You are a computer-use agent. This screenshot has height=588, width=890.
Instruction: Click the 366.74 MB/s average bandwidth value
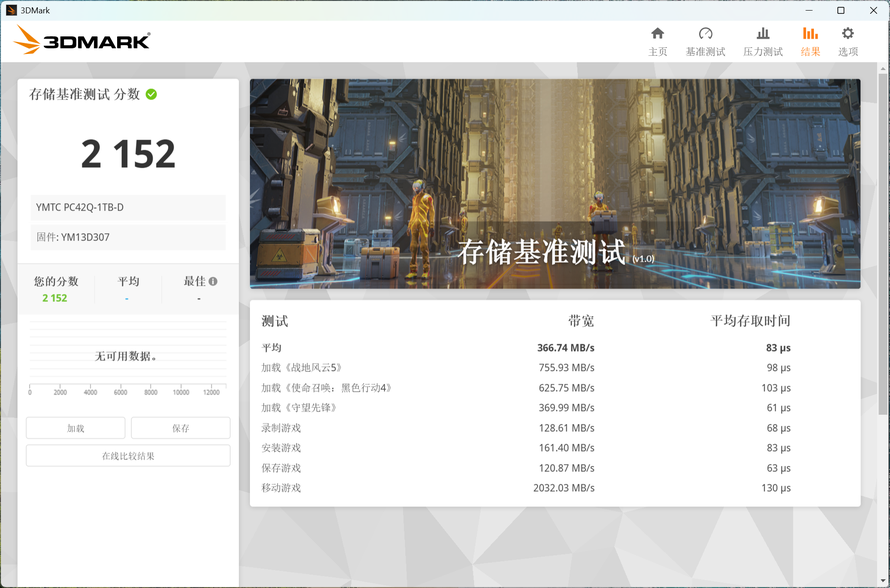coord(566,348)
